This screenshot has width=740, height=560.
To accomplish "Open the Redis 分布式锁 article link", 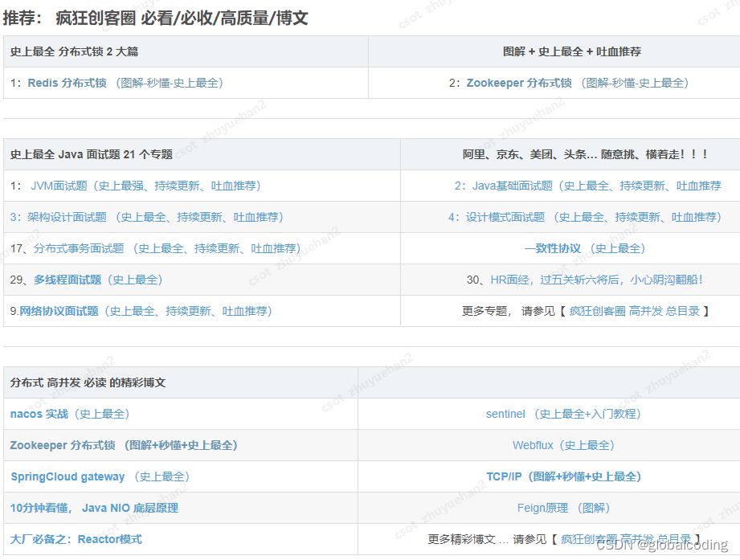I will (125, 83).
